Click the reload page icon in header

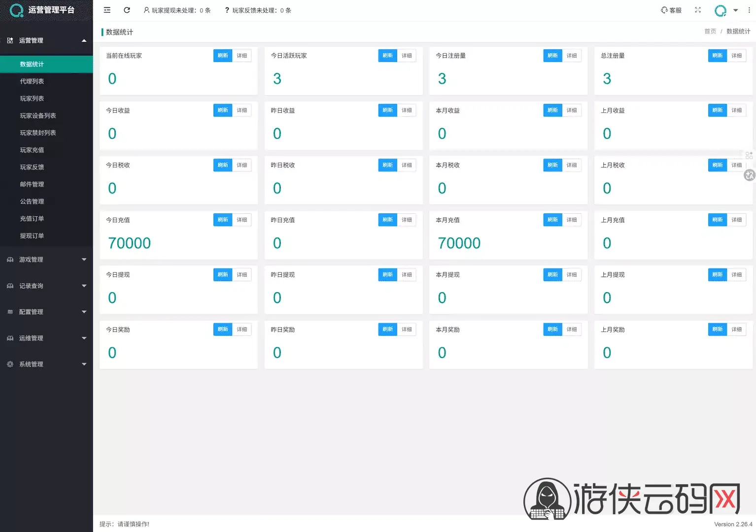(x=127, y=10)
